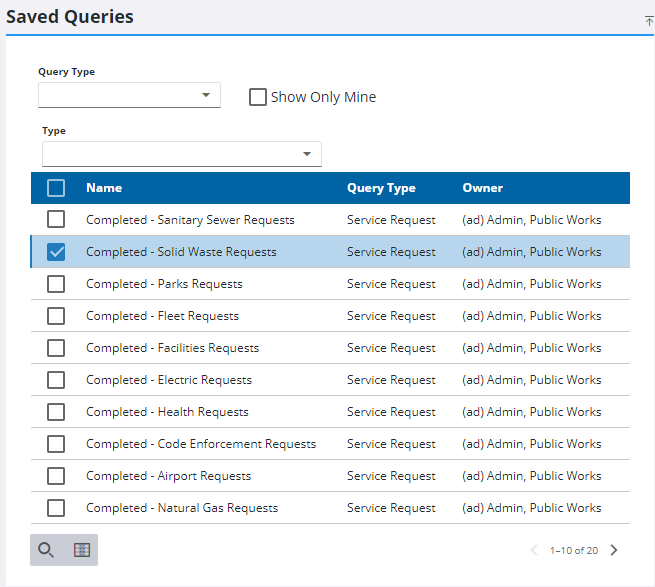This screenshot has width=655, height=587.
Task: Uncheck Completed - Solid Waste Requests checkbox
Action: coord(56,252)
